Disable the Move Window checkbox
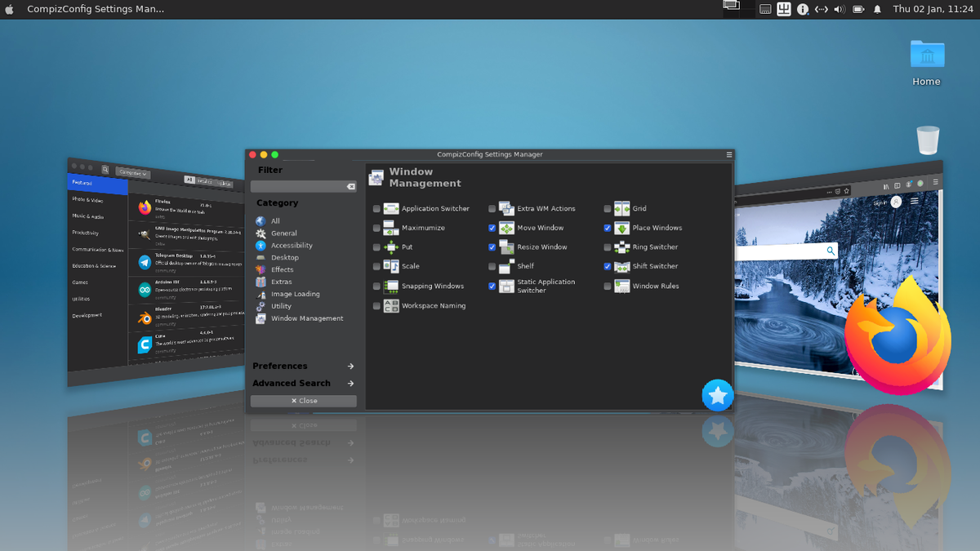Screen dimensions: 980x551 [x=492, y=229]
